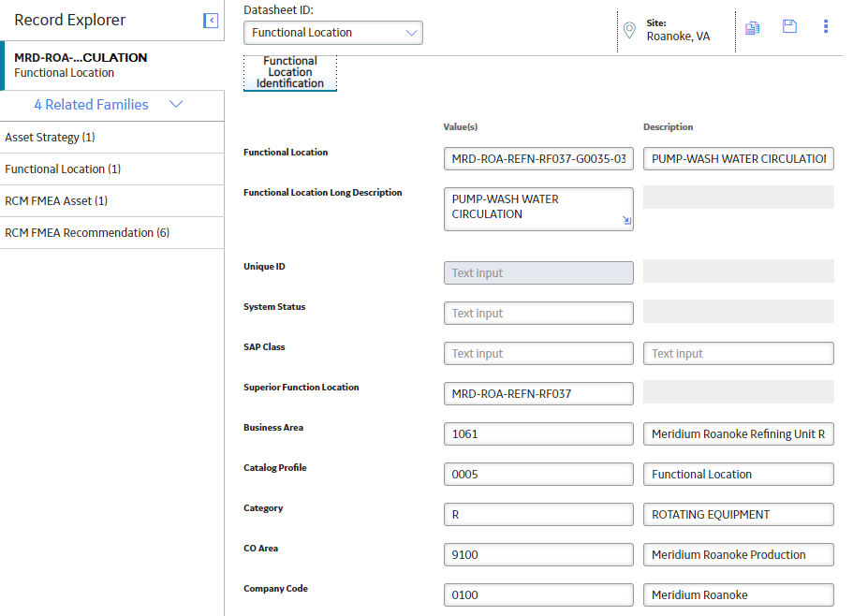Open the three-dot more options menu
The image size is (868, 616).
pos(825,26)
